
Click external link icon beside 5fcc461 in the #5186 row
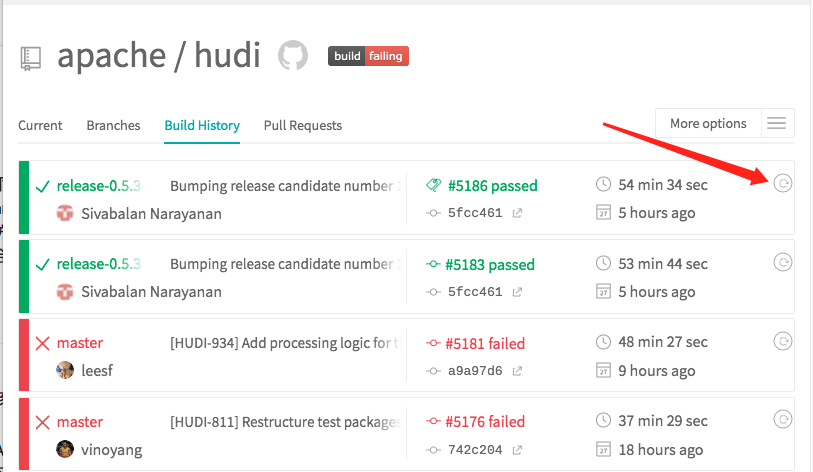click(517, 213)
